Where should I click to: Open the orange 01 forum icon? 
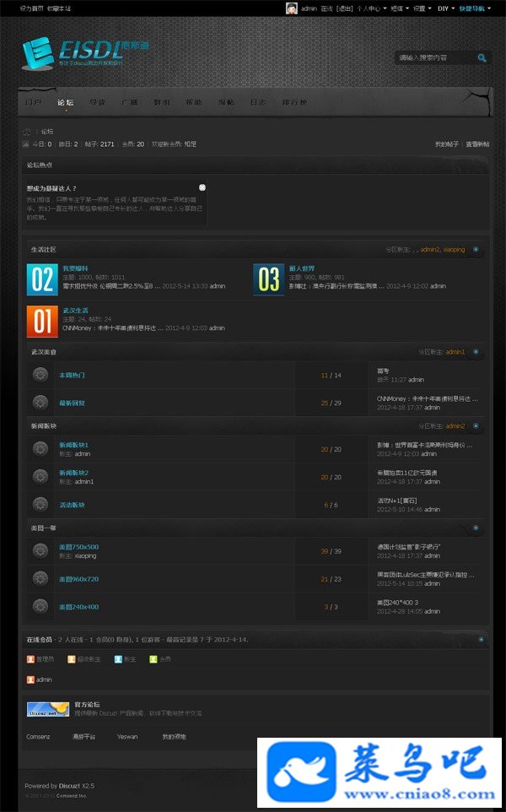(x=42, y=322)
